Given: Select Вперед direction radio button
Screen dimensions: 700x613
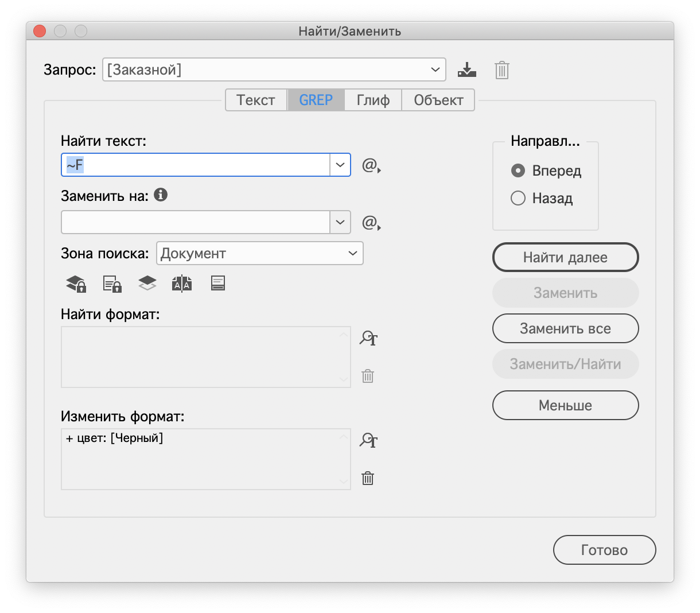Looking at the screenshot, I should tap(518, 170).
